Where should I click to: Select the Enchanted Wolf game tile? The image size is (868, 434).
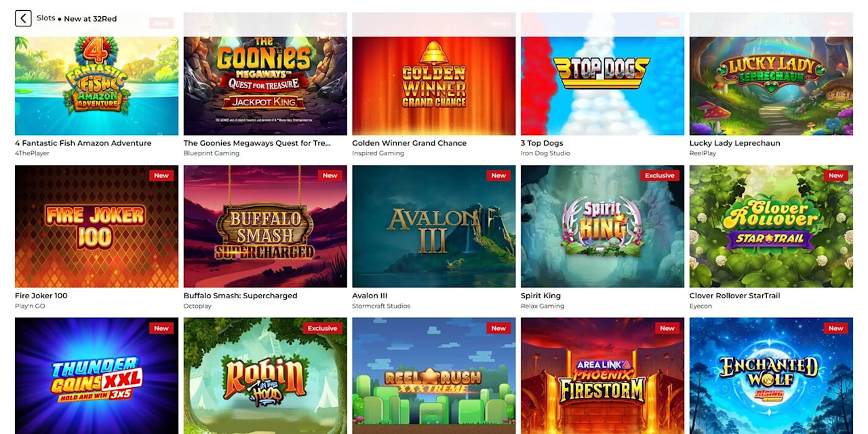[x=771, y=376]
